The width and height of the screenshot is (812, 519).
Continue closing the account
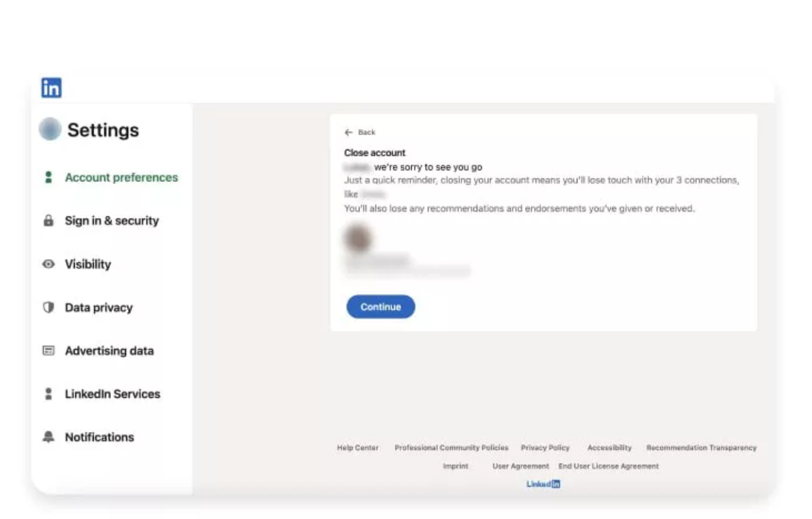pyautogui.click(x=381, y=307)
